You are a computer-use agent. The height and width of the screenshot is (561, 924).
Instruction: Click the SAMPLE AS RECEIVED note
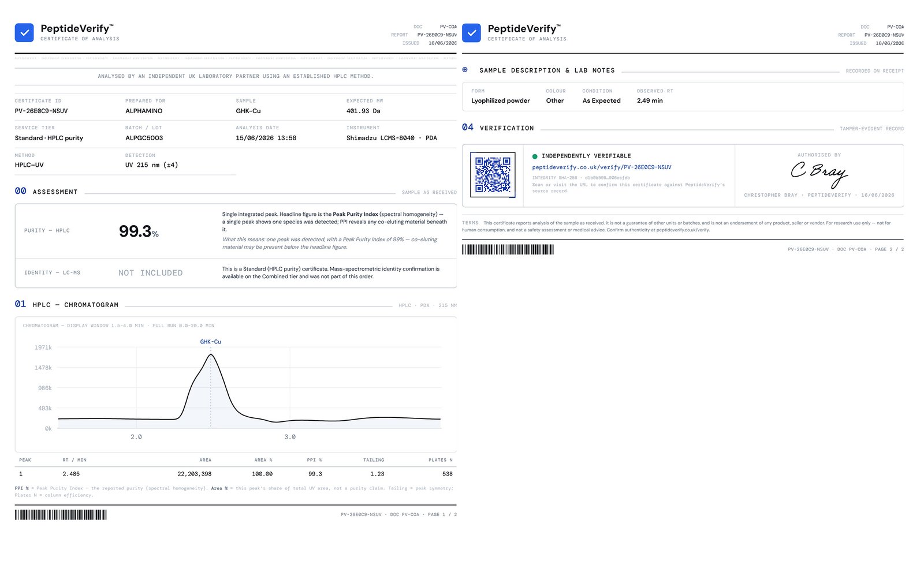coord(429,192)
